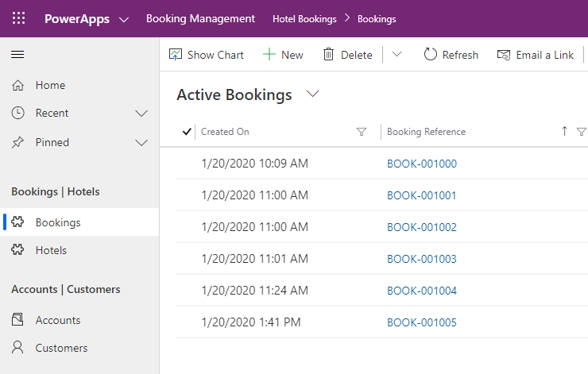Open the Created On filter icon
The height and width of the screenshot is (374, 588).
point(361,132)
